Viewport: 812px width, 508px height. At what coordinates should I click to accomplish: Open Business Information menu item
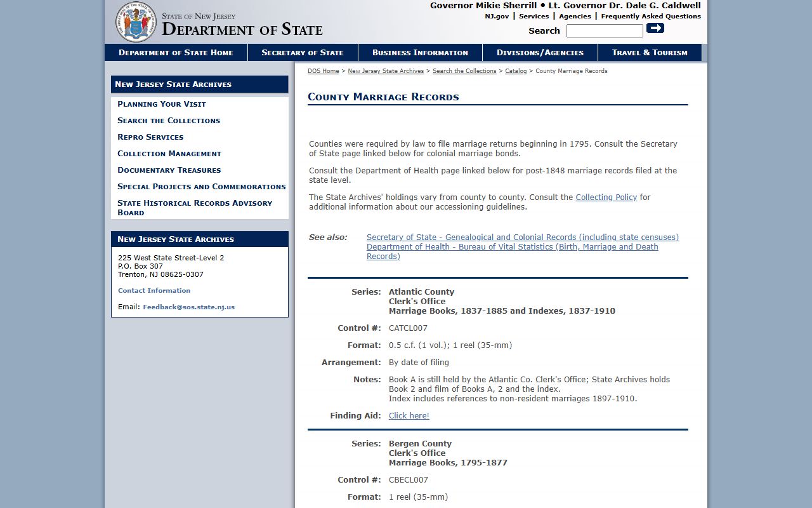click(420, 52)
